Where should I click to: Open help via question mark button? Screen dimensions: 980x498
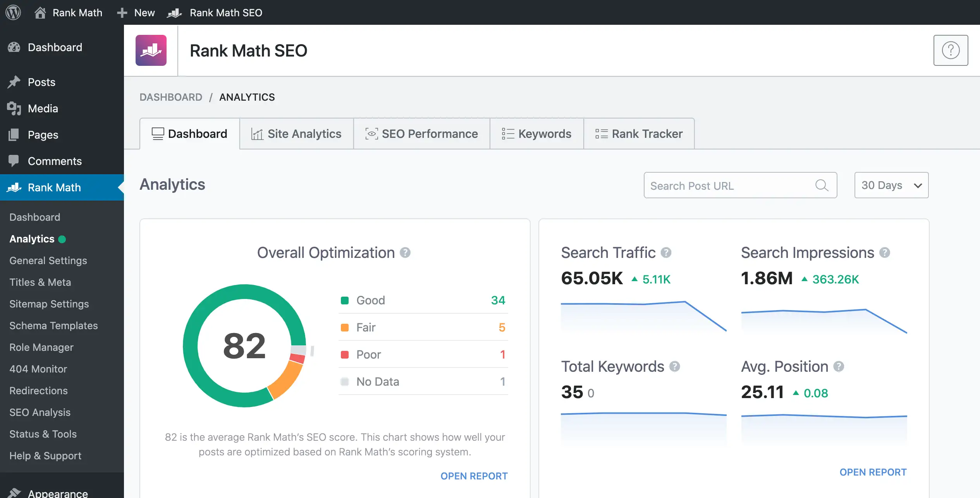[951, 50]
